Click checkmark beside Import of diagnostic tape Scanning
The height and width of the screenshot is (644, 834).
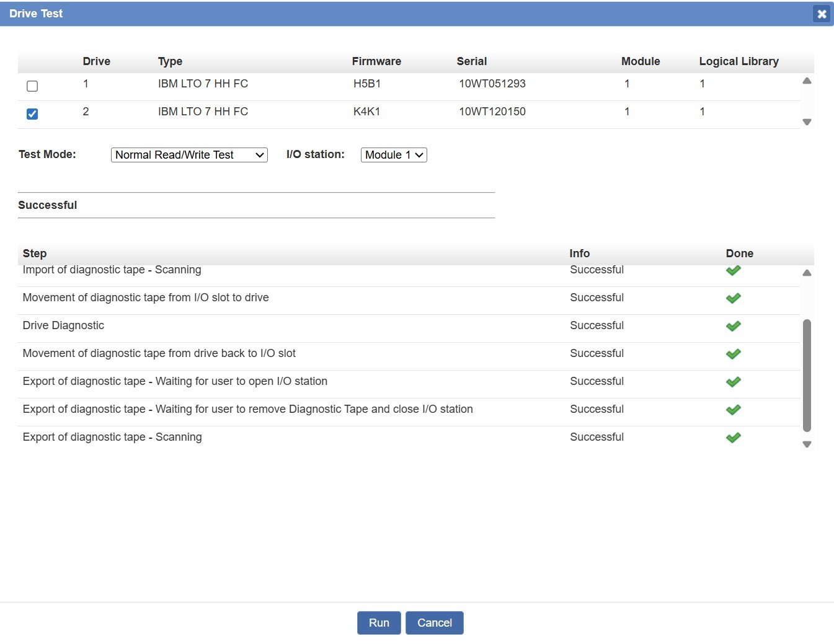[733, 271]
